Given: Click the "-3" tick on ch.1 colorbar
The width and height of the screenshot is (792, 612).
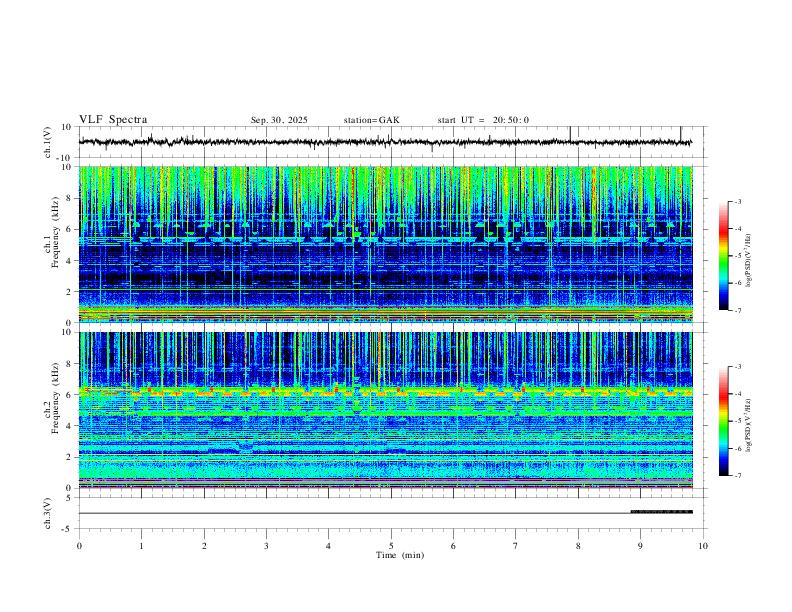Looking at the screenshot, I should (x=737, y=201).
